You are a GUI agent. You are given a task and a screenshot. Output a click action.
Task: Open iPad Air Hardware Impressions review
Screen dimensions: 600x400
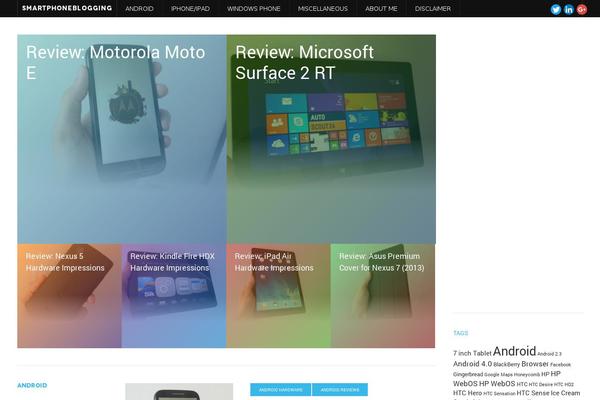279,296
